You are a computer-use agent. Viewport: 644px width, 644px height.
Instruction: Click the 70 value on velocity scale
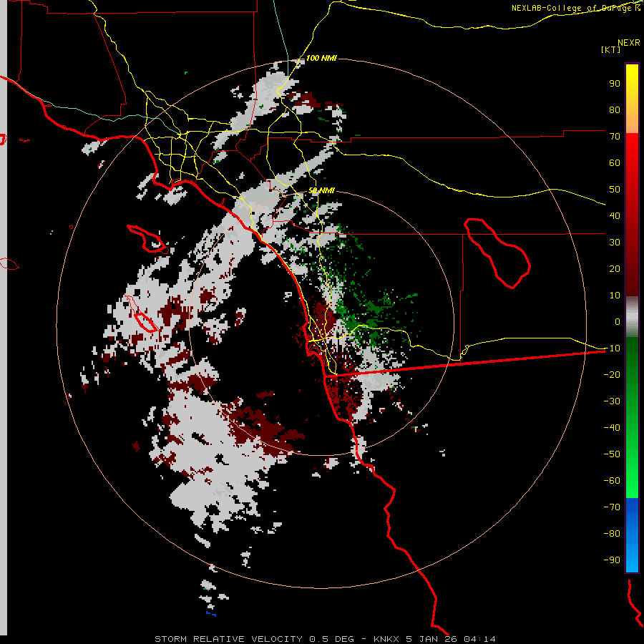click(x=615, y=137)
